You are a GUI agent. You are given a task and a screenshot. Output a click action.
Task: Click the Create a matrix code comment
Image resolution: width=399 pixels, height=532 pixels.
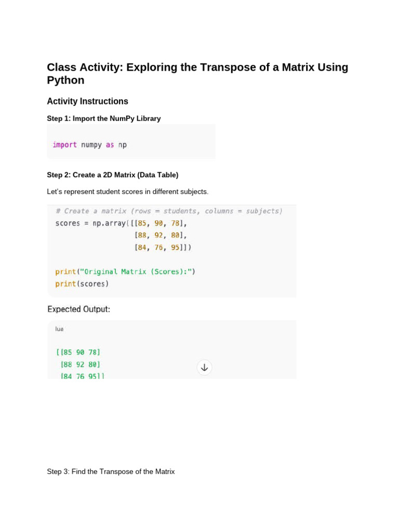(169, 211)
